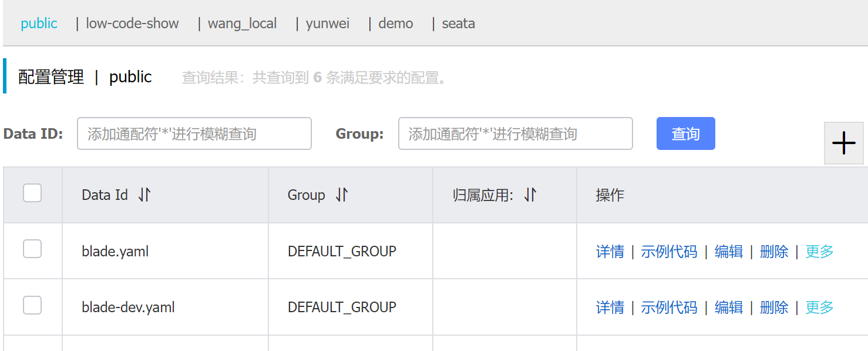Expand 更多 menu for blade.yaml
Screen dimensions: 868x351
point(819,252)
